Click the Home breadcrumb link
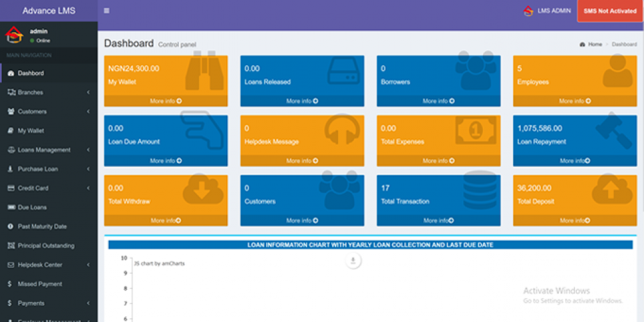This screenshot has height=322, width=644. (x=594, y=44)
